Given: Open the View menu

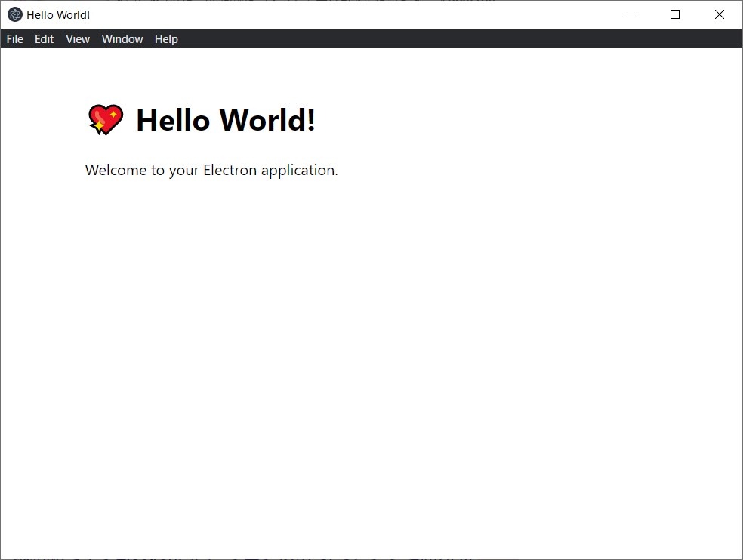Looking at the screenshot, I should (78, 38).
